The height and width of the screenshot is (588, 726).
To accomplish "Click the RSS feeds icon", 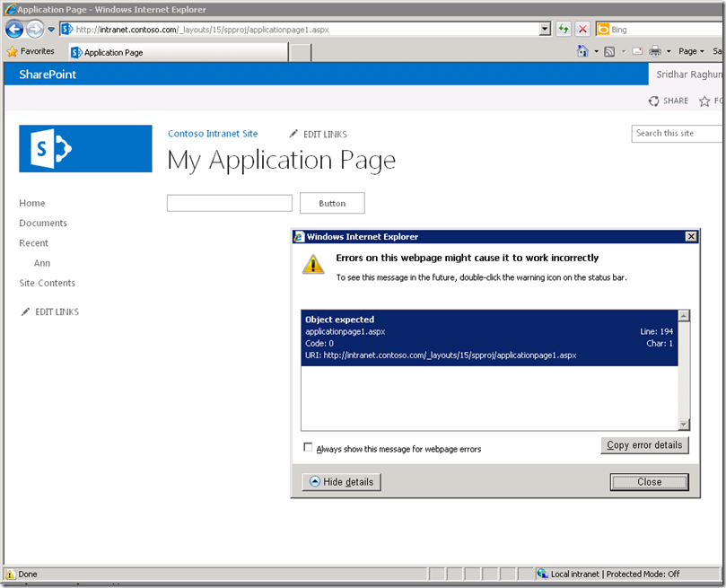I will pyautogui.click(x=609, y=51).
